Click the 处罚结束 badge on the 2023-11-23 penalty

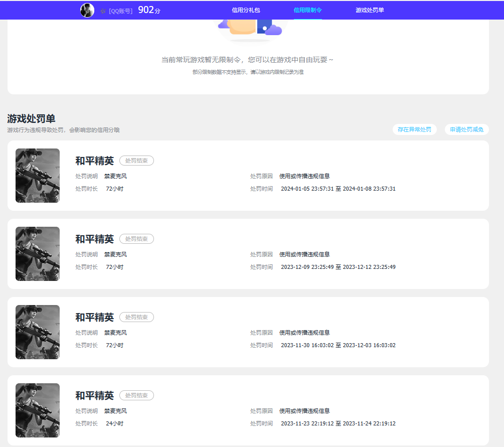pos(136,395)
